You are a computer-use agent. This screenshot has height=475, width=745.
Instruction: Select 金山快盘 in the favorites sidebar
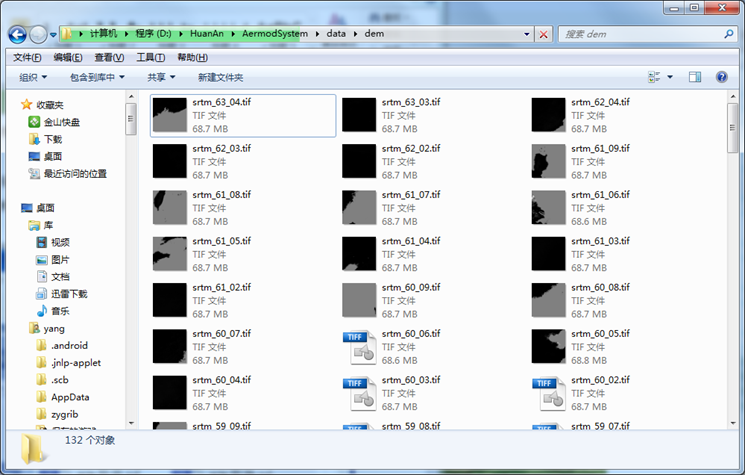pos(61,122)
